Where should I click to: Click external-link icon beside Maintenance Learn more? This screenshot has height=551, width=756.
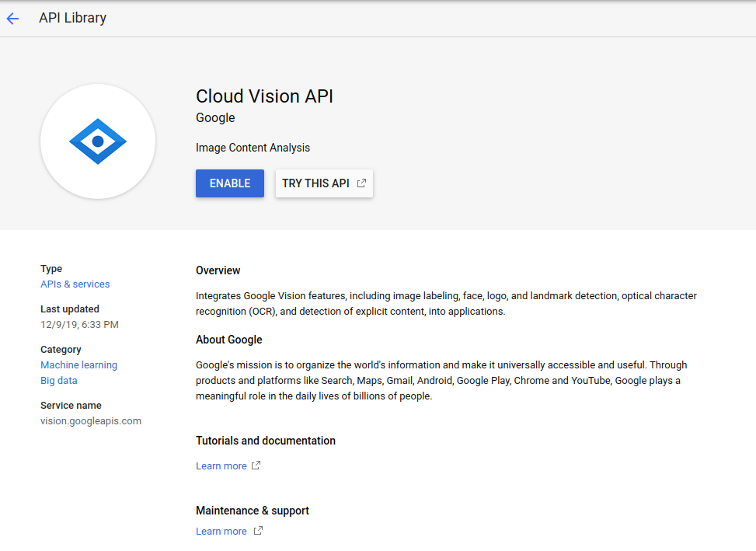pyautogui.click(x=259, y=530)
